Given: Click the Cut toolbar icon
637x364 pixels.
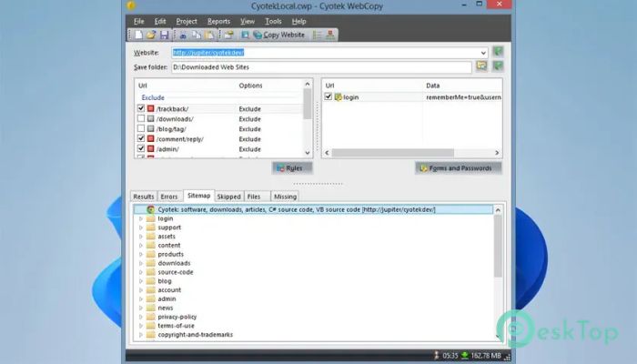Looking at the screenshot, I should pos(183,35).
